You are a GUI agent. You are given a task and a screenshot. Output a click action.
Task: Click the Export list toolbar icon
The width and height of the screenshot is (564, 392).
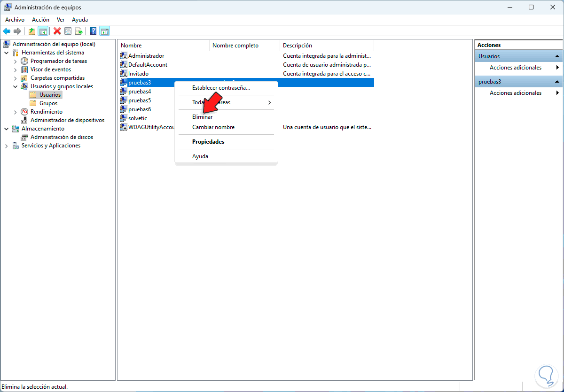(79, 31)
